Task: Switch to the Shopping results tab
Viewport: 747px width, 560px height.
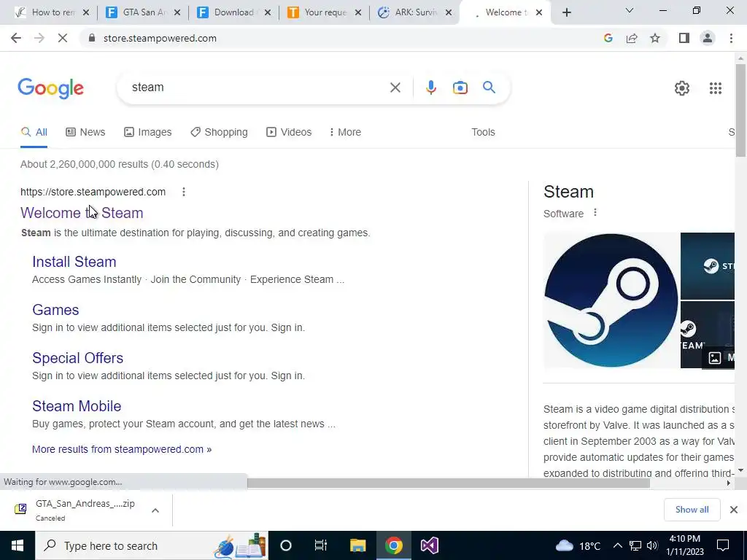Action: 219,133
